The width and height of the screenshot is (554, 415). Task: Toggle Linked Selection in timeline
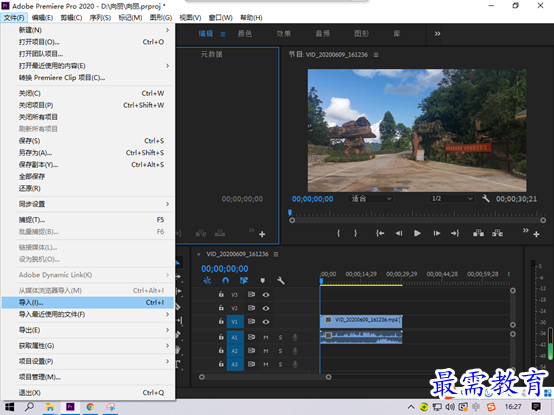244,280
